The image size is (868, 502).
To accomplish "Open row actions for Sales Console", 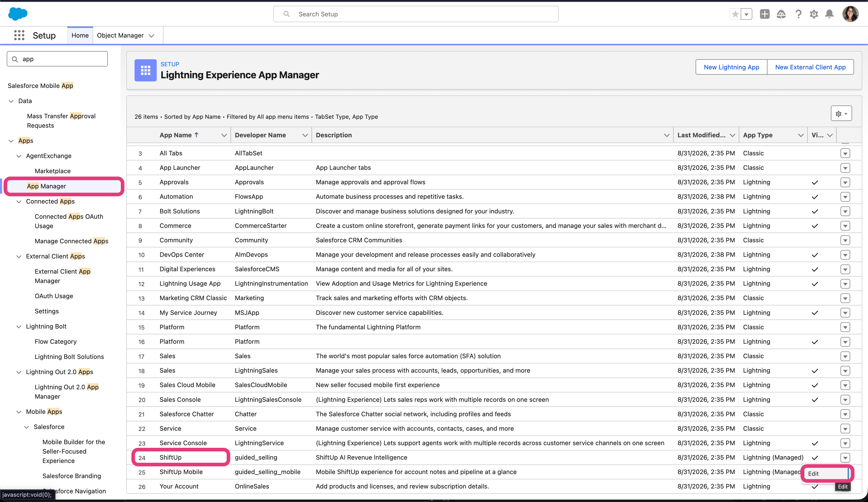I will (x=845, y=399).
